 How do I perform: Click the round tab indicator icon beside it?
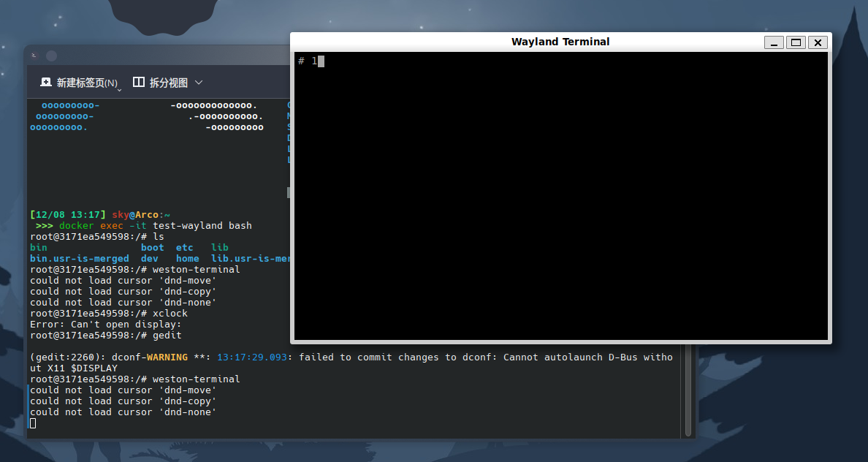[51, 55]
